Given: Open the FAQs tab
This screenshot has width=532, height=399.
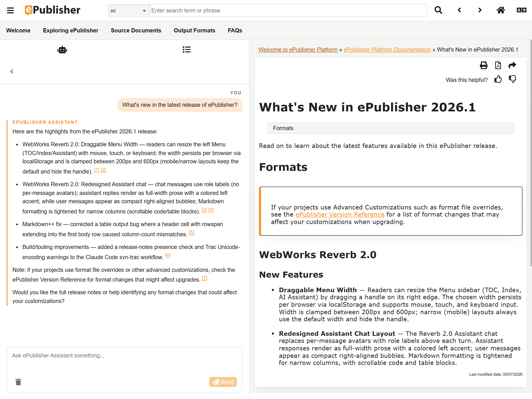Looking at the screenshot, I should click(235, 31).
